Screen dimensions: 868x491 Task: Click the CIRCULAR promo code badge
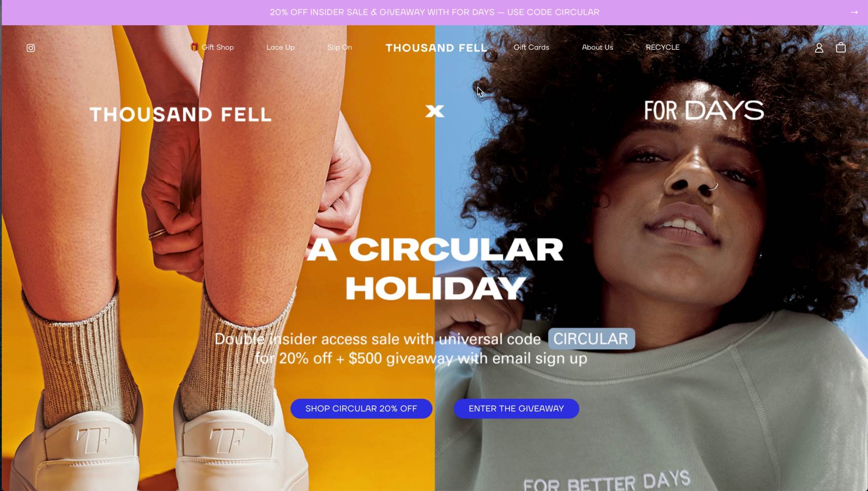pyautogui.click(x=591, y=339)
